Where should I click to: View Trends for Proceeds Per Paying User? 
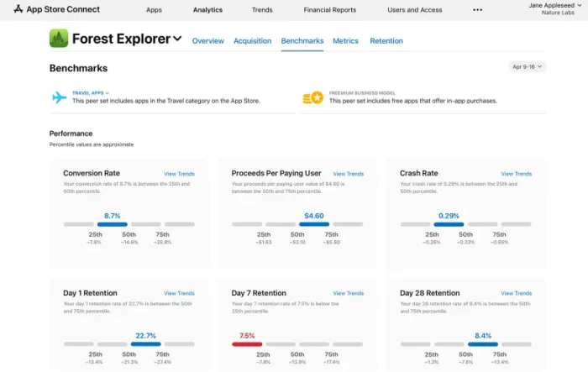pos(349,174)
